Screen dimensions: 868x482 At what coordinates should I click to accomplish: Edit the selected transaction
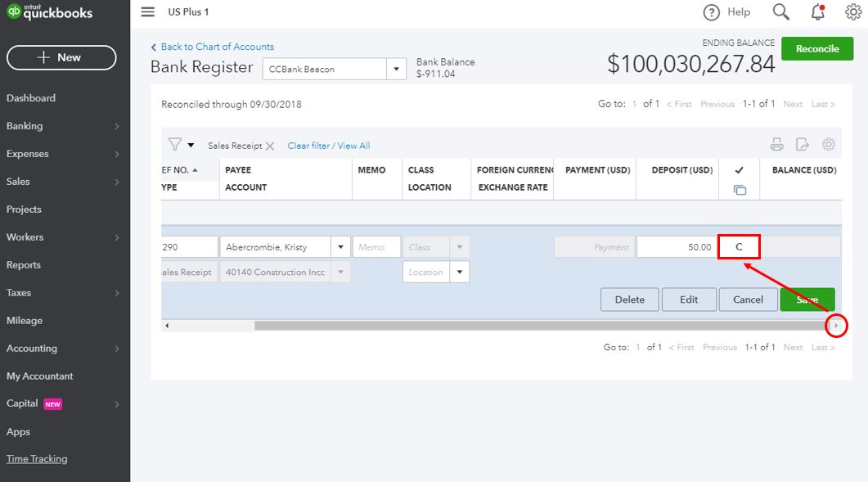point(689,300)
